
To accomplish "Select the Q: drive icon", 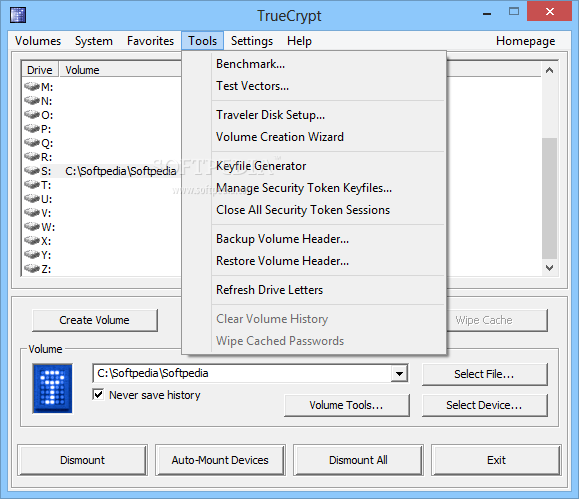I will click(x=32, y=143).
